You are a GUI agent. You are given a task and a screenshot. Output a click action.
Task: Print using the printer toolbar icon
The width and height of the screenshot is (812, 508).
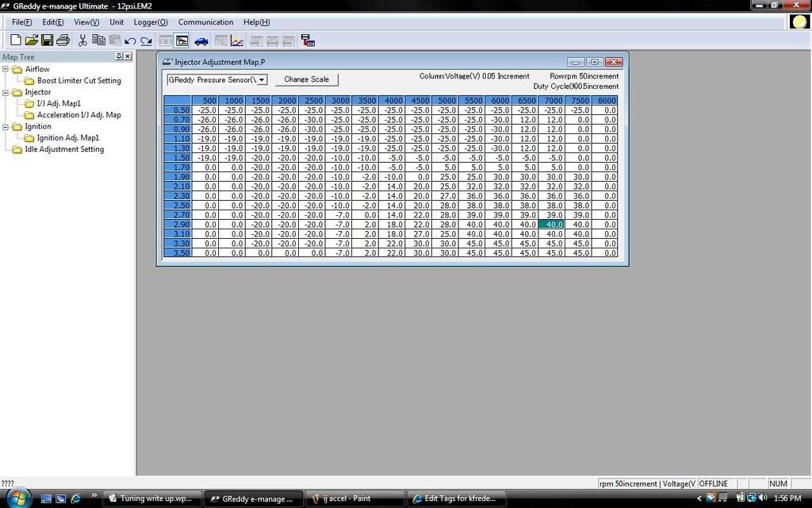[x=63, y=40]
